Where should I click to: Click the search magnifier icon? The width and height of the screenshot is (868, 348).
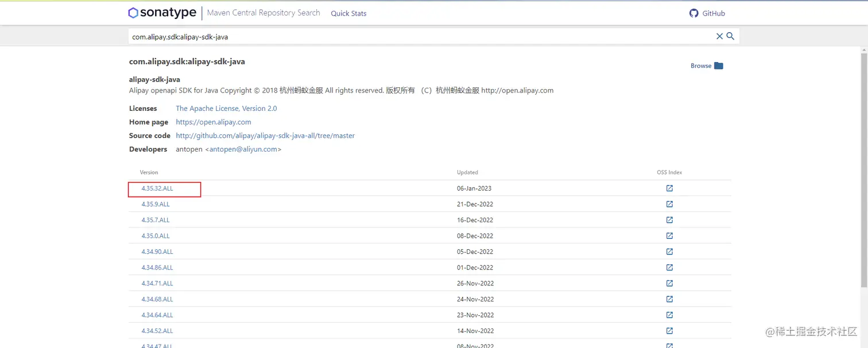click(730, 36)
